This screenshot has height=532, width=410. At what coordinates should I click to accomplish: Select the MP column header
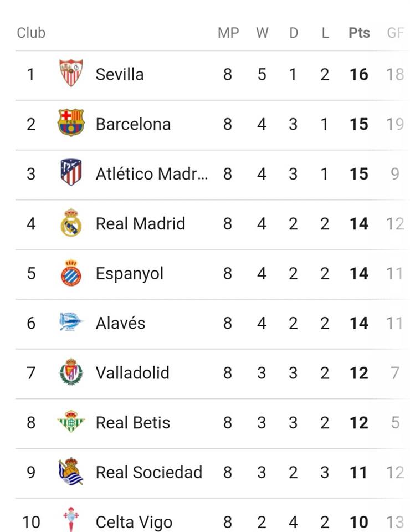coord(228,33)
